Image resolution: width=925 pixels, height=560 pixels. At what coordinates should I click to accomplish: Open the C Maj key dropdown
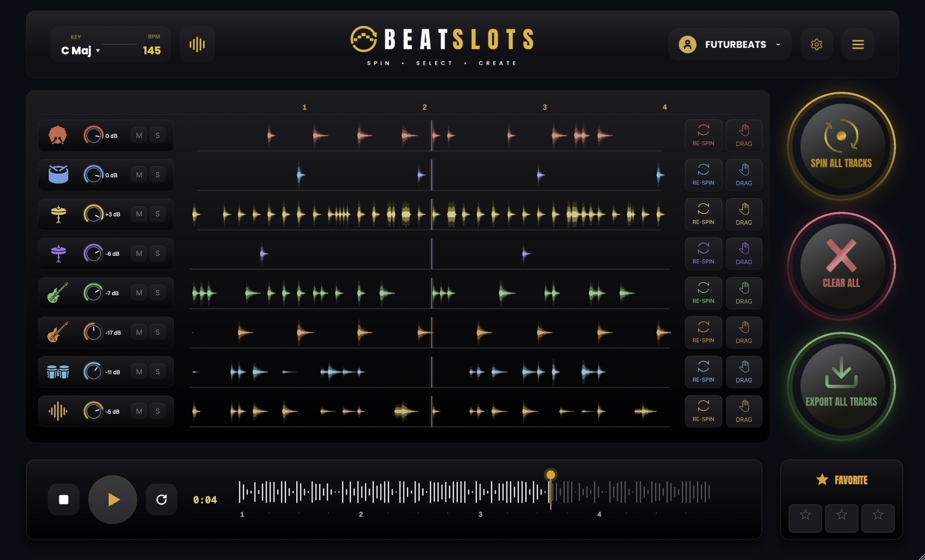pyautogui.click(x=81, y=50)
